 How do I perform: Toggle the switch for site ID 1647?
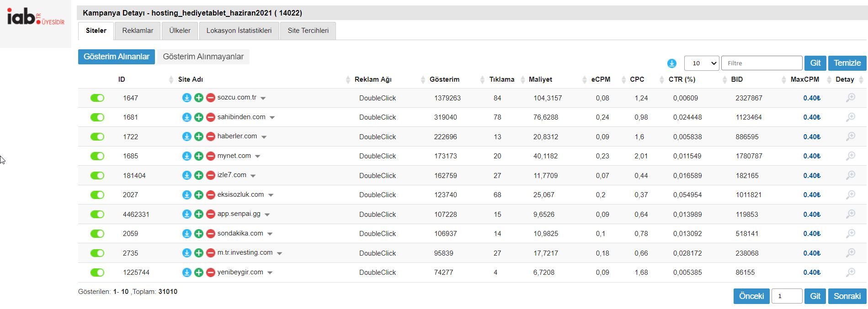(x=97, y=98)
